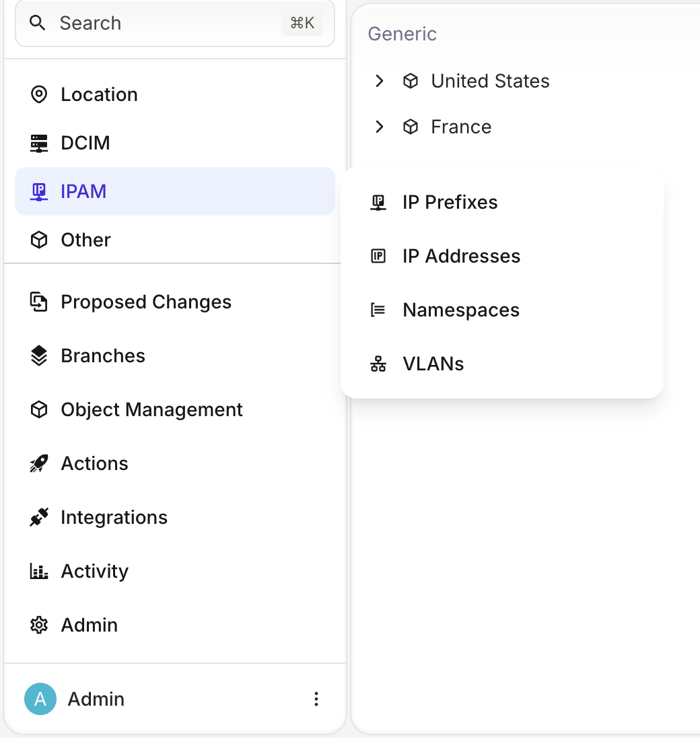Open the Location menu label
This screenshot has width=700, height=738.
99,94
